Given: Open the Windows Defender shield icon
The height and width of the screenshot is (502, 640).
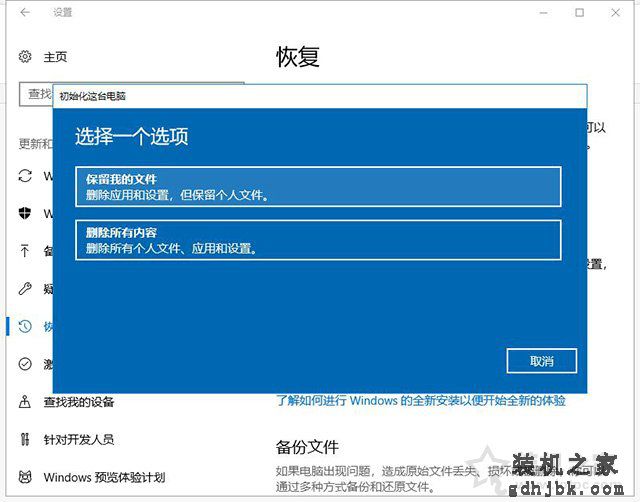Looking at the screenshot, I should point(25,213).
